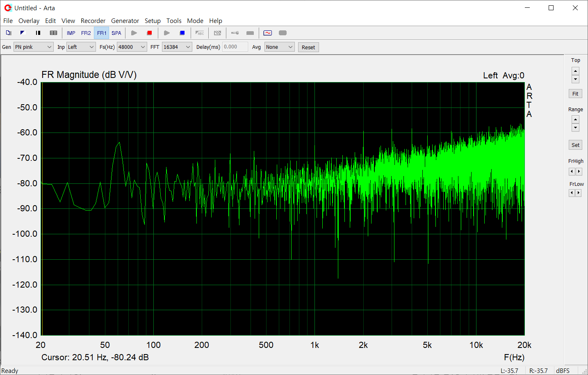Start generator with second play icon
588x375 pixels.
pos(167,33)
